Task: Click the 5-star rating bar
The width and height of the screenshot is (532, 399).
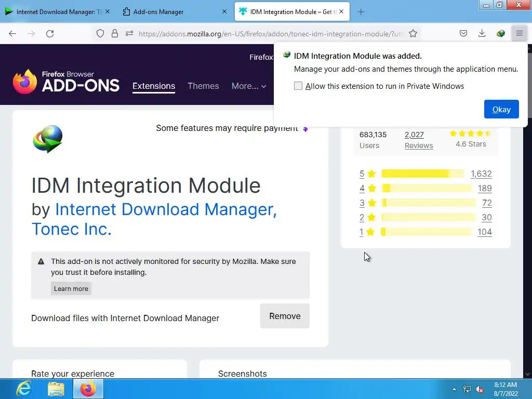Action: (x=422, y=174)
